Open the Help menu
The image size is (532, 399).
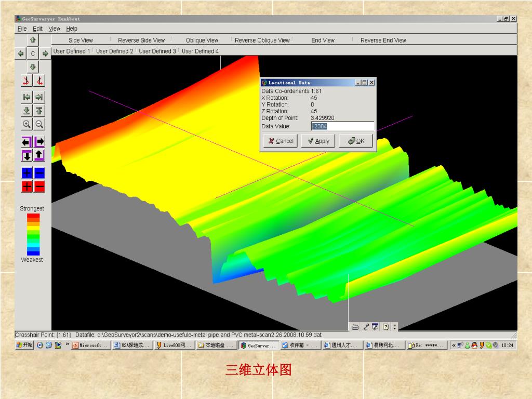(72, 29)
